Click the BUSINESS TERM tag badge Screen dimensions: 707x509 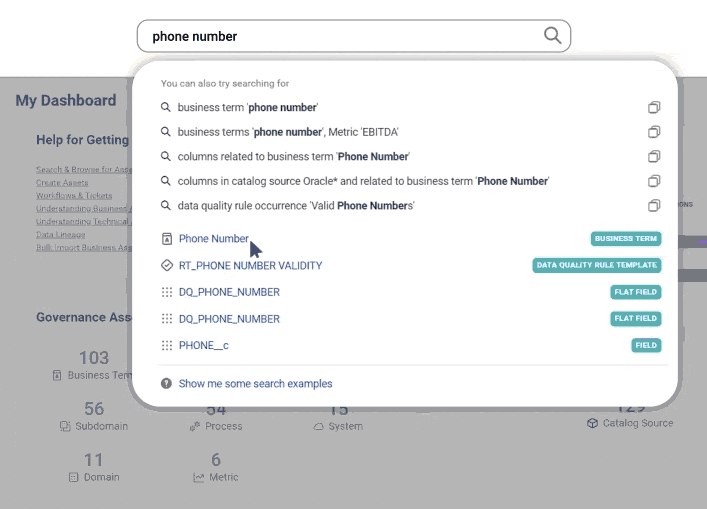[625, 239]
